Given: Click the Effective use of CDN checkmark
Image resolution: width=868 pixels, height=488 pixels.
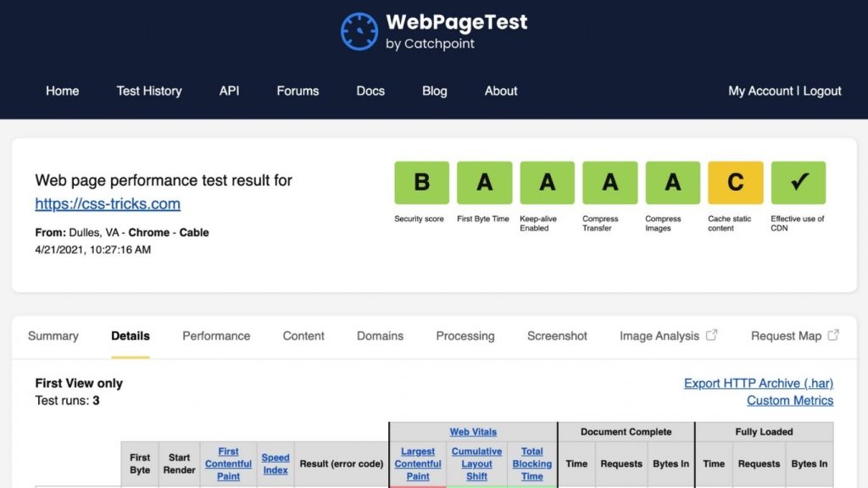Looking at the screenshot, I should point(798,182).
